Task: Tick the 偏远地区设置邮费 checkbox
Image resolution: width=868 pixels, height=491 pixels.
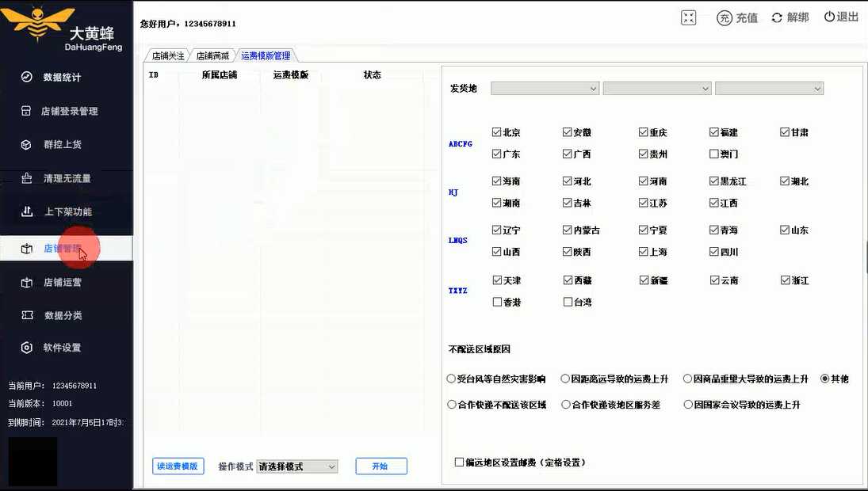Action: pos(459,462)
